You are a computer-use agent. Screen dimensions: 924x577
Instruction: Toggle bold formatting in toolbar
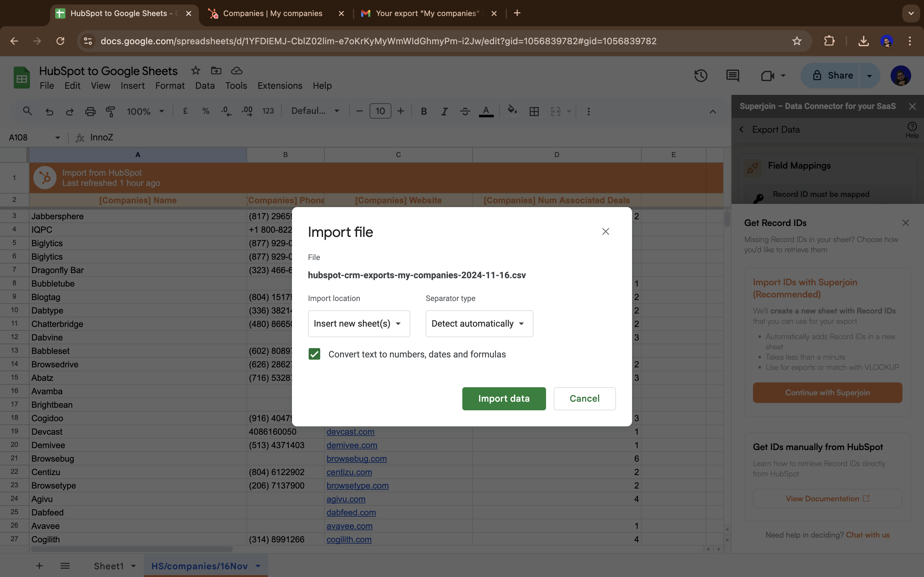click(x=424, y=112)
